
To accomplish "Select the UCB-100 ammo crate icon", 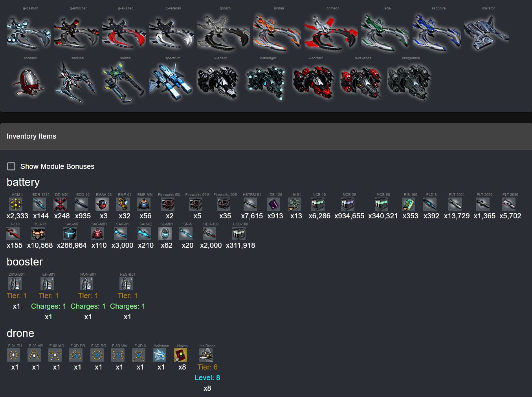I will 239,234.
